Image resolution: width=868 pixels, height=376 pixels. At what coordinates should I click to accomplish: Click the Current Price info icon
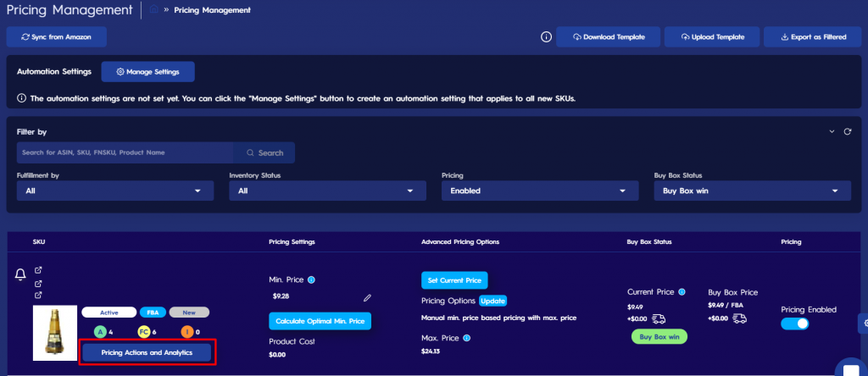tap(682, 291)
